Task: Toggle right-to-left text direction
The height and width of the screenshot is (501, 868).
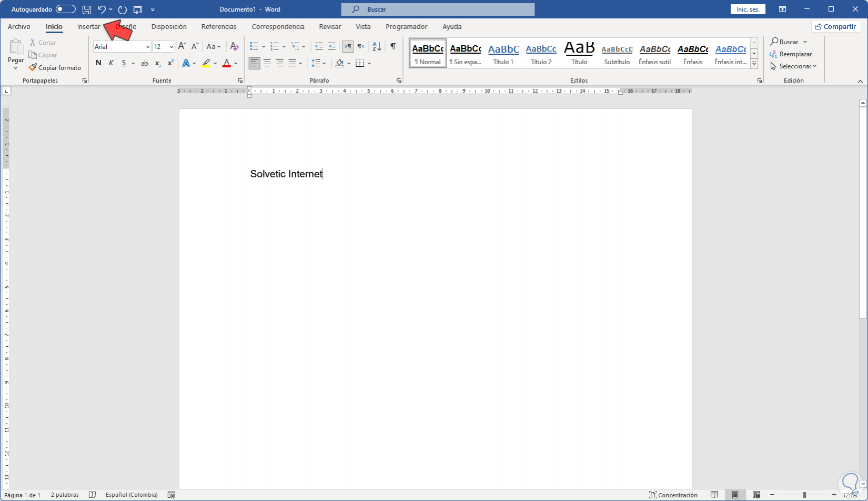Action: (361, 46)
